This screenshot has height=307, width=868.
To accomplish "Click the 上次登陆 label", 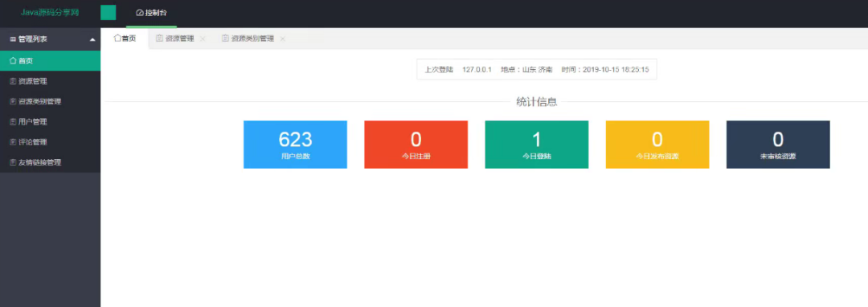I will (x=439, y=70).
